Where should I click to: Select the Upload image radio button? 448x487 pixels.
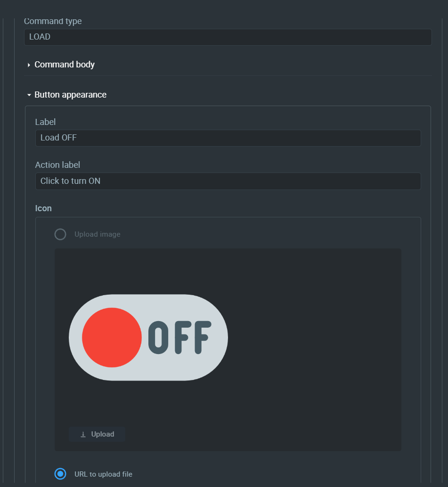60,234
